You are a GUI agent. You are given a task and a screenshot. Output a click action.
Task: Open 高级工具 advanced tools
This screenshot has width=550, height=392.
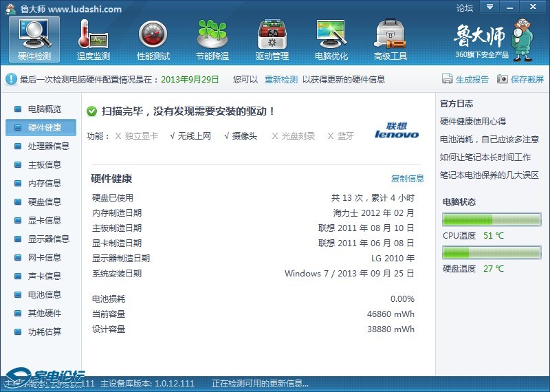coord(390,39)
